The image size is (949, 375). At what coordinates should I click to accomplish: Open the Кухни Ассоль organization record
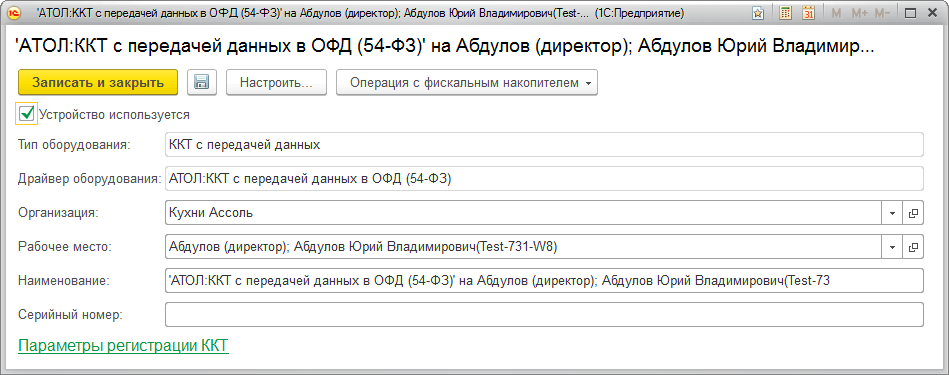coord(913,213)
